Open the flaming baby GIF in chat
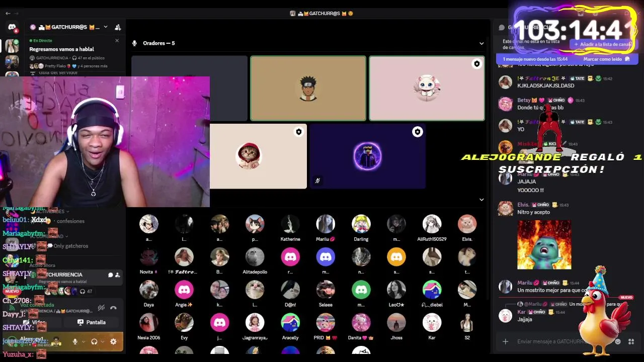 coord(544,244)
